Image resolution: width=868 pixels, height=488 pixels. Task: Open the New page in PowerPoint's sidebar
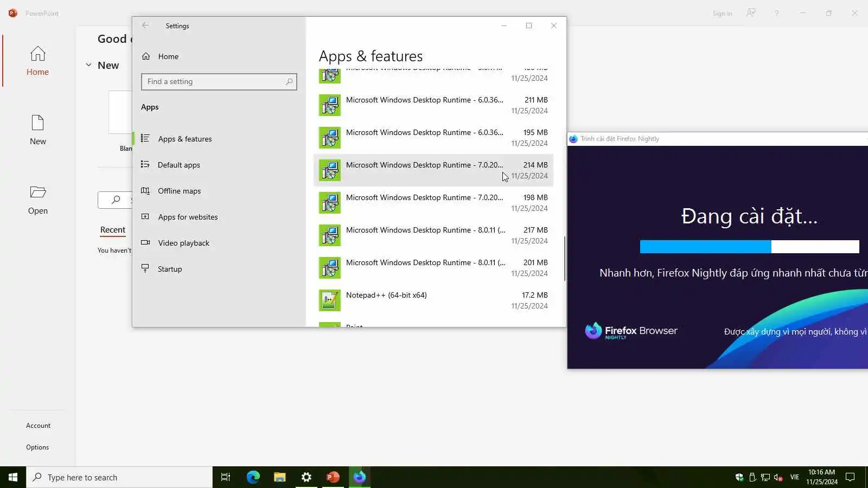(38, 130)
